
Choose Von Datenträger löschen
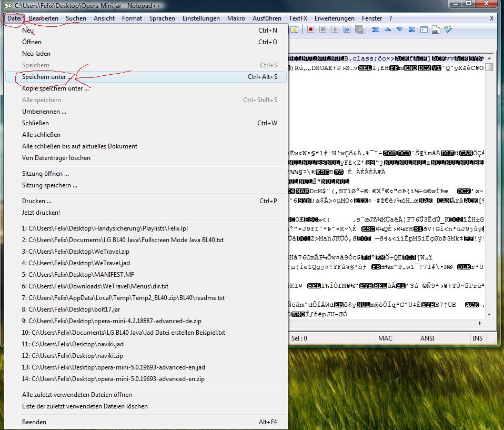click(146, 157)
